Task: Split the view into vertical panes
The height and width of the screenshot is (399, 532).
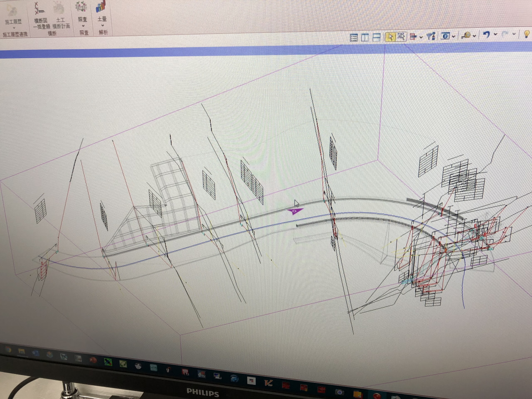Action: pyautogui.click(x=365, y=37)
